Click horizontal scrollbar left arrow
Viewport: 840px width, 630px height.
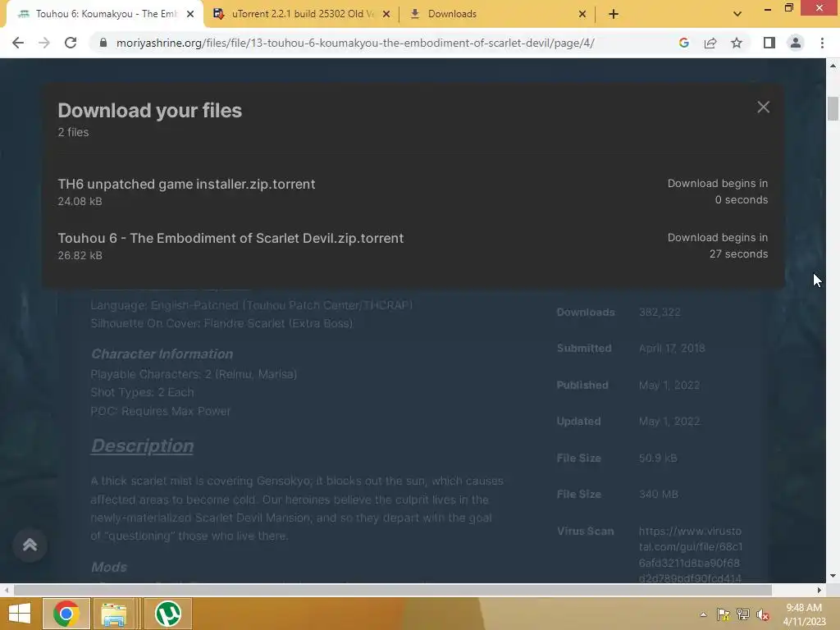coord(7,590)
